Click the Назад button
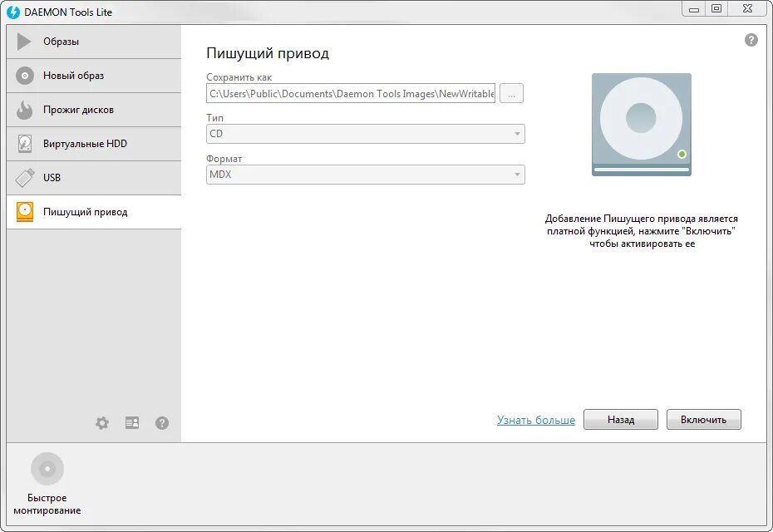Screen dimensions: 773x532 (621, 420)
